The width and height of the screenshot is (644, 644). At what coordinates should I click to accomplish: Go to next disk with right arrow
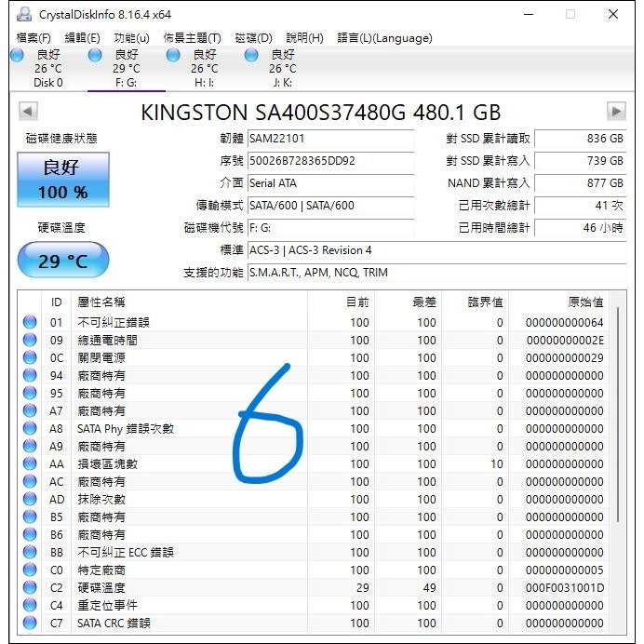click(x=616, y=112)
